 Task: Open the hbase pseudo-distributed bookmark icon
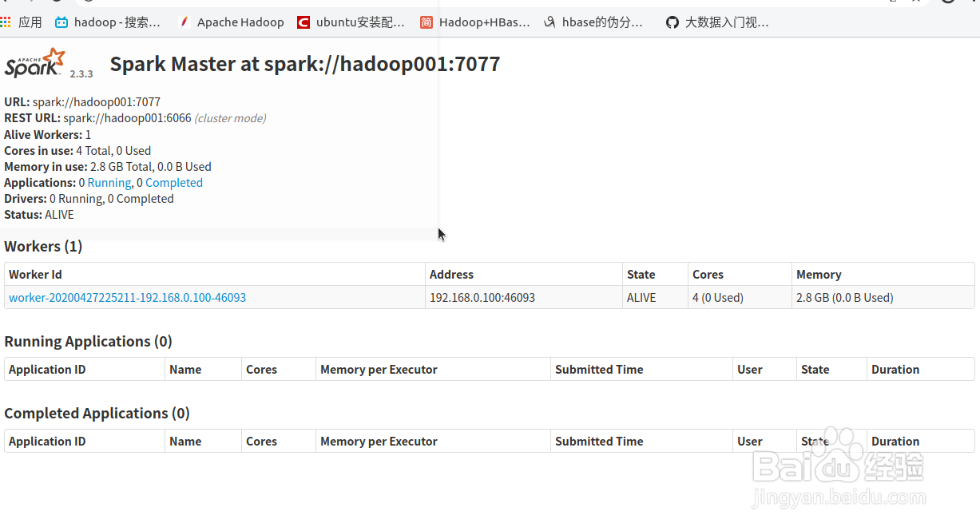click(550, 22)
